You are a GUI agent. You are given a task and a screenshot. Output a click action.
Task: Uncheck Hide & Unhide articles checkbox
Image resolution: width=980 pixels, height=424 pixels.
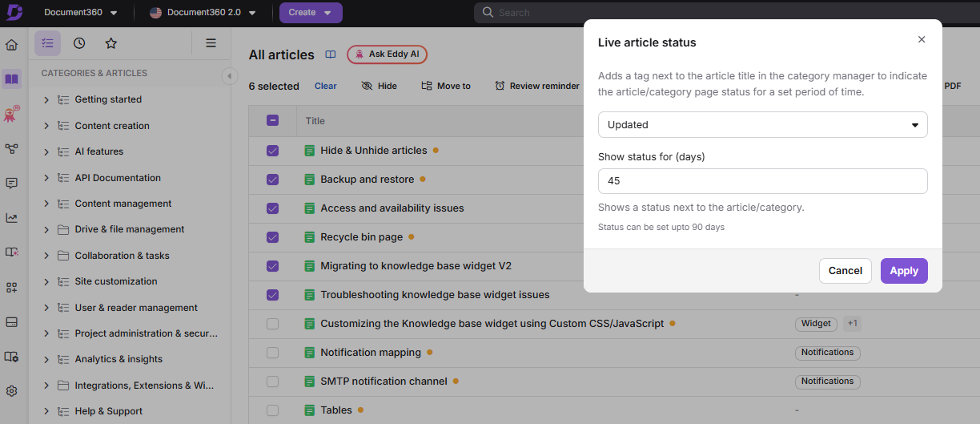(272, 151)
